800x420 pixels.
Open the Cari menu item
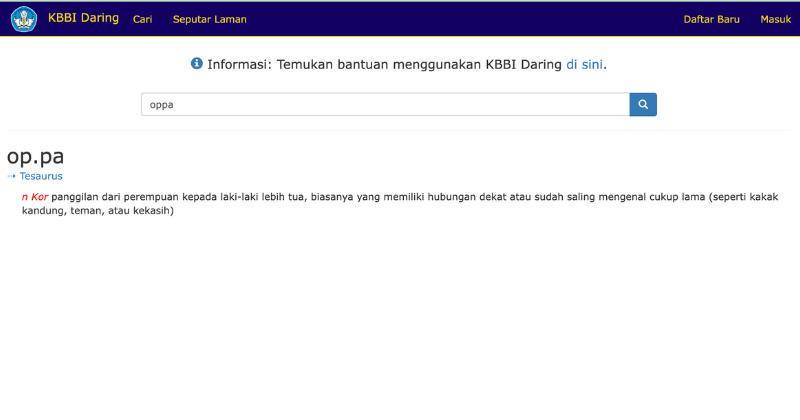coord(142,19)
